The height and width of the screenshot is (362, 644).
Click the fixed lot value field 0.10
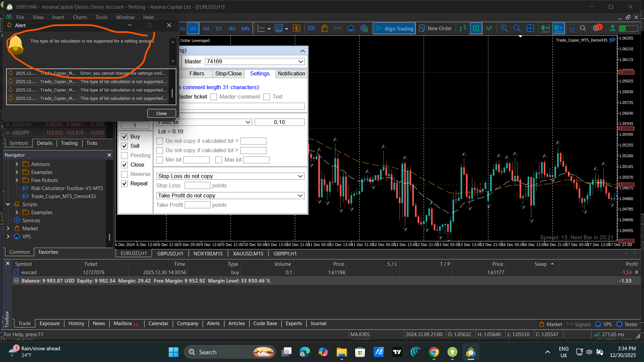pyautogui.click(x=279, y=122)
